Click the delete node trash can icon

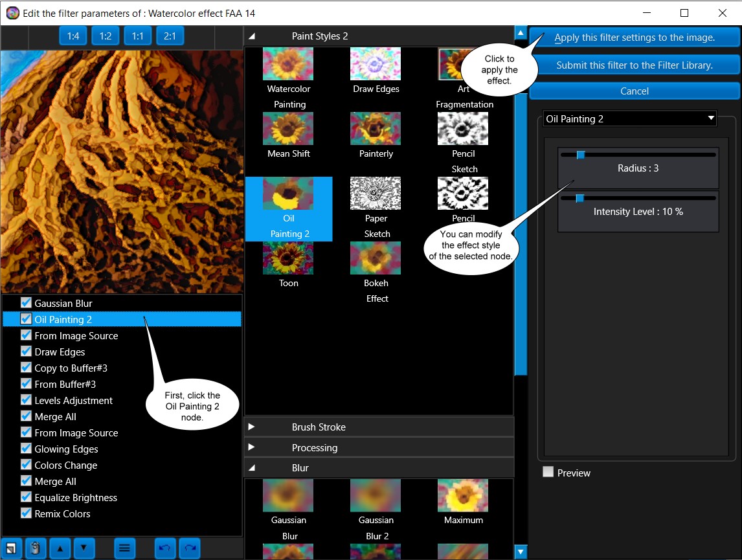pyautogui.click(x=36, y=548)
